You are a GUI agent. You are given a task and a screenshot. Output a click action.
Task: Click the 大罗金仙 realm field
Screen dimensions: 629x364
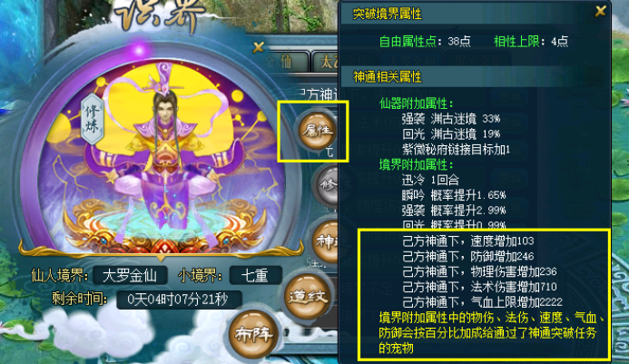(x=130, y=275)
